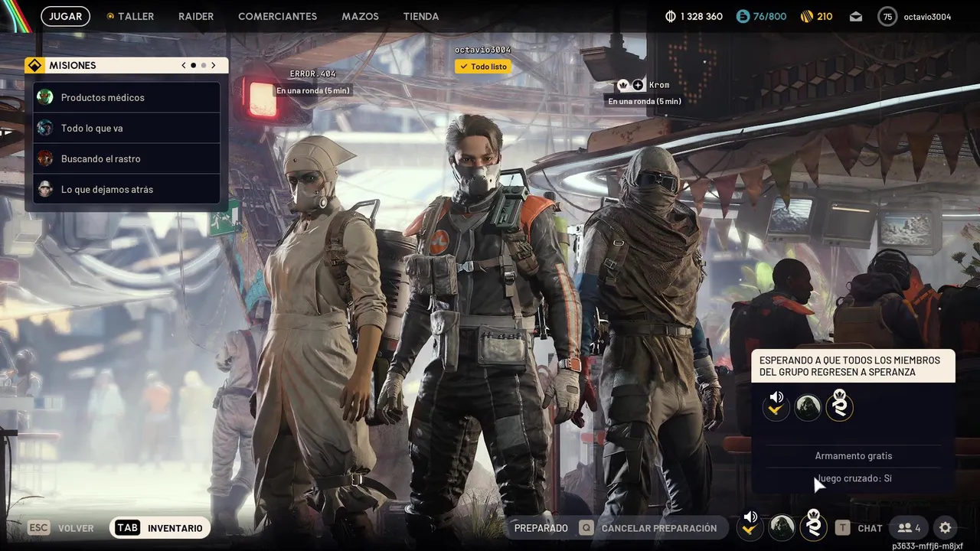Open the MAZOS tab
The image size is (980, 551).
[360, 16]
